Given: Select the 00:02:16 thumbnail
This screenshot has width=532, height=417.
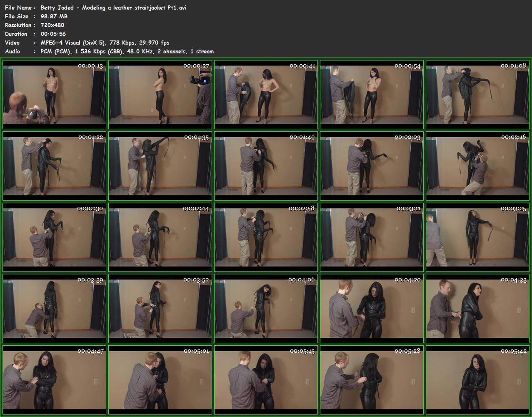Looking at the screenshot, I should tap(477, 166).
